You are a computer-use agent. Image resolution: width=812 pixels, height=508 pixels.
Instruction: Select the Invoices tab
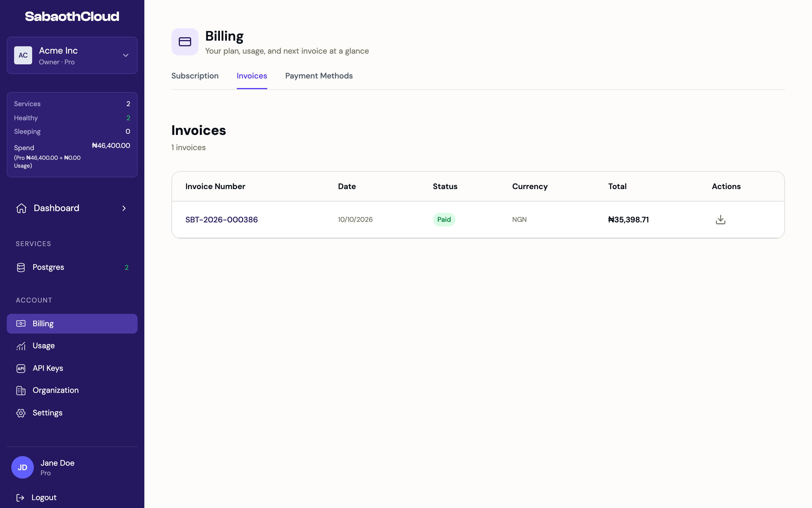point(252,76)
